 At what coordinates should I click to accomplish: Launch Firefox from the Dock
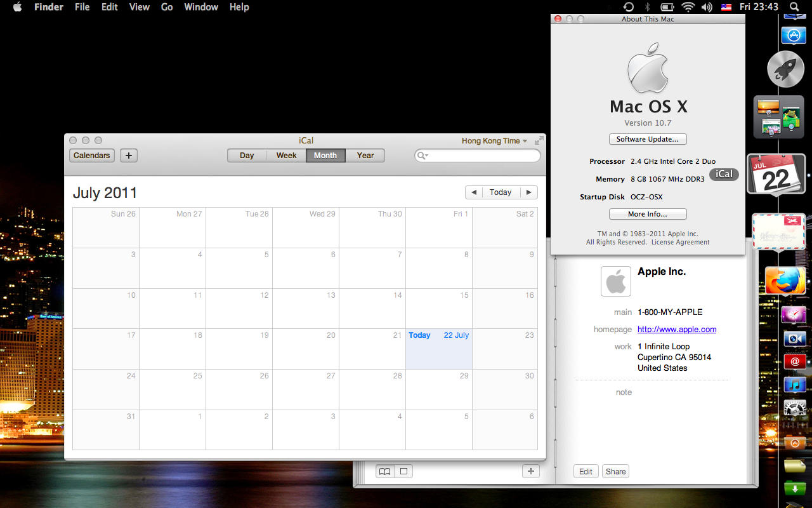click(785, 281)
